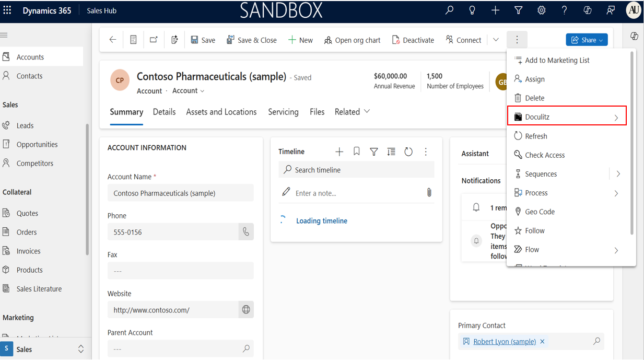The width and height of the screenshot is (644, 360).
Task: Open the Sales area switcher at bottom
Action: tap(43, 349)
